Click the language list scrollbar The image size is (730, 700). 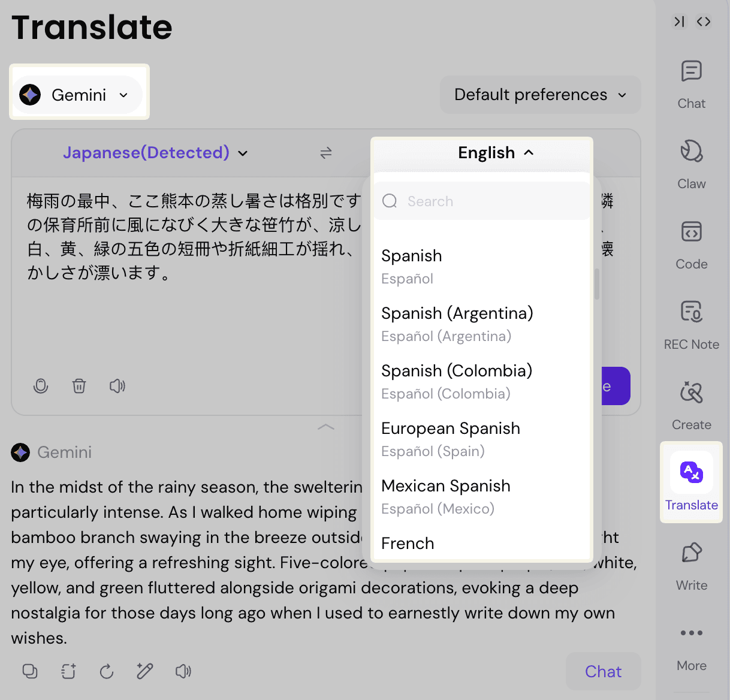coord(596,284)
